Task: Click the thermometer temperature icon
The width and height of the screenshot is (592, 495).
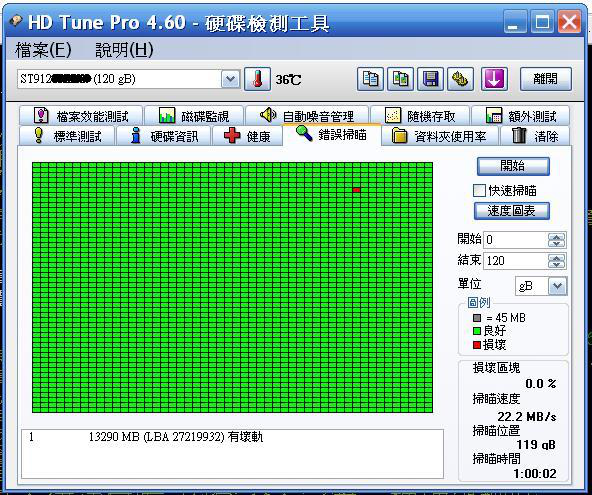Action: coord(257,79)
